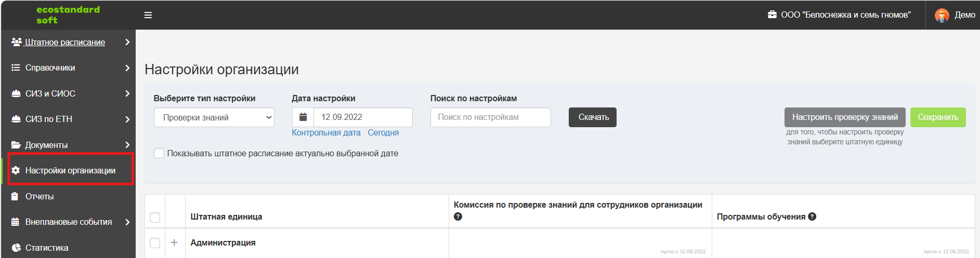Click the gear icon of Настройки организации
This screenshot has height=258, width=980.
(16, 170)
